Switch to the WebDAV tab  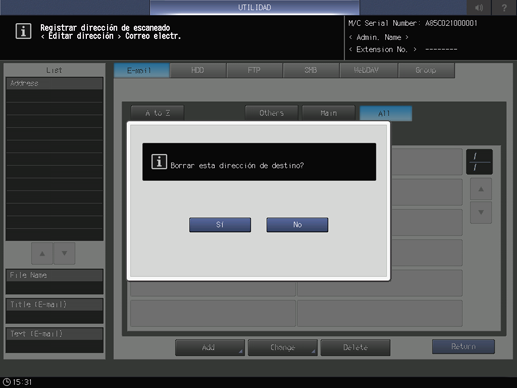point(368,70)
